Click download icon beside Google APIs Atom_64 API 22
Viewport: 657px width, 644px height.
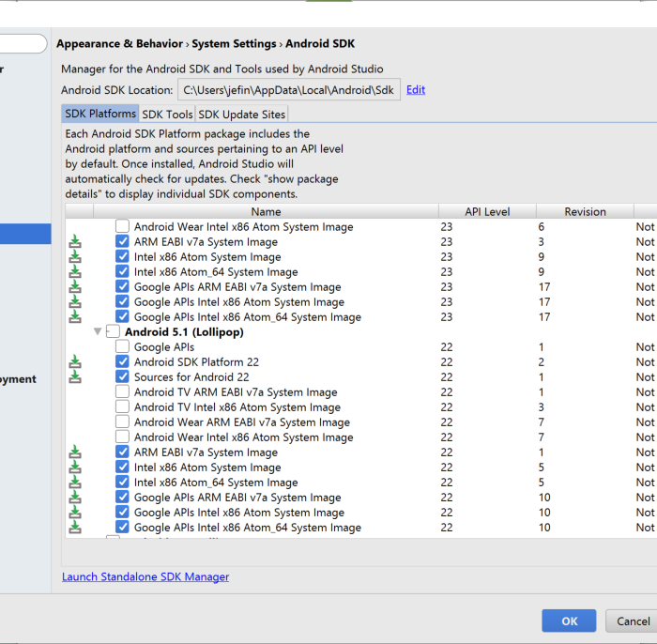coord(75,528)
